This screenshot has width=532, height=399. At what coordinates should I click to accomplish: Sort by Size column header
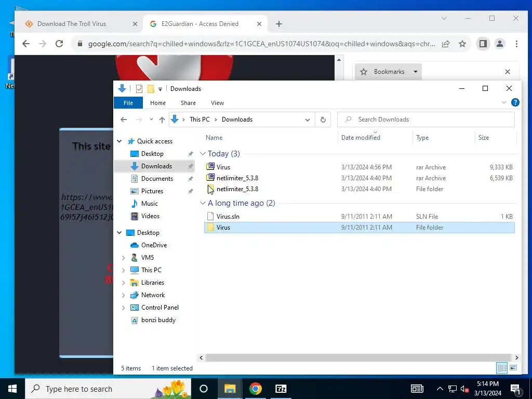(x=484, y=137)
